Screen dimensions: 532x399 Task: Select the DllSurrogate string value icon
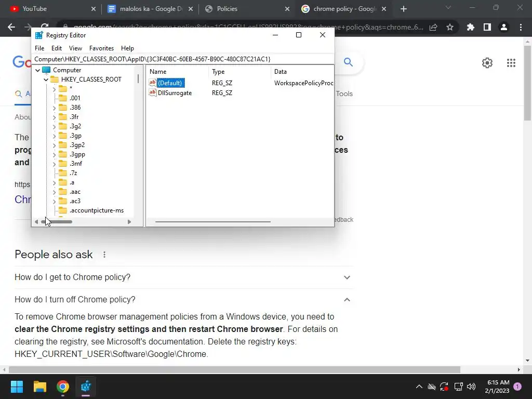click(x=153, y=92)
